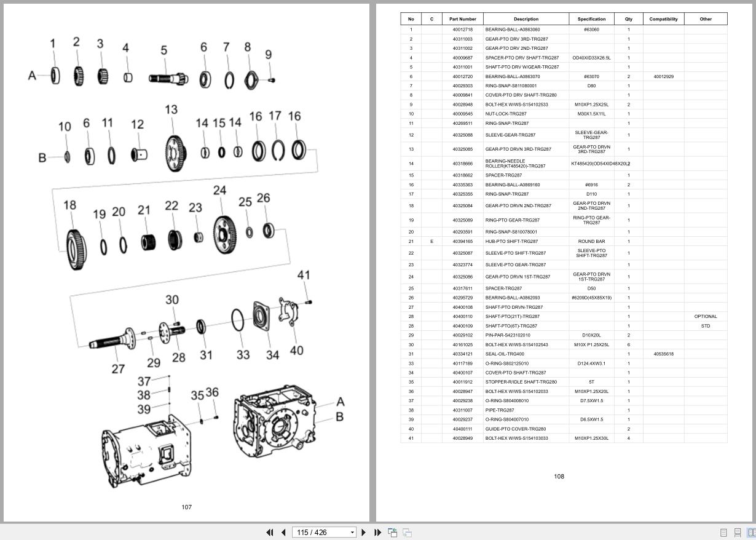
Task: Click page number 107 on left page
Action: coord(186,507)
